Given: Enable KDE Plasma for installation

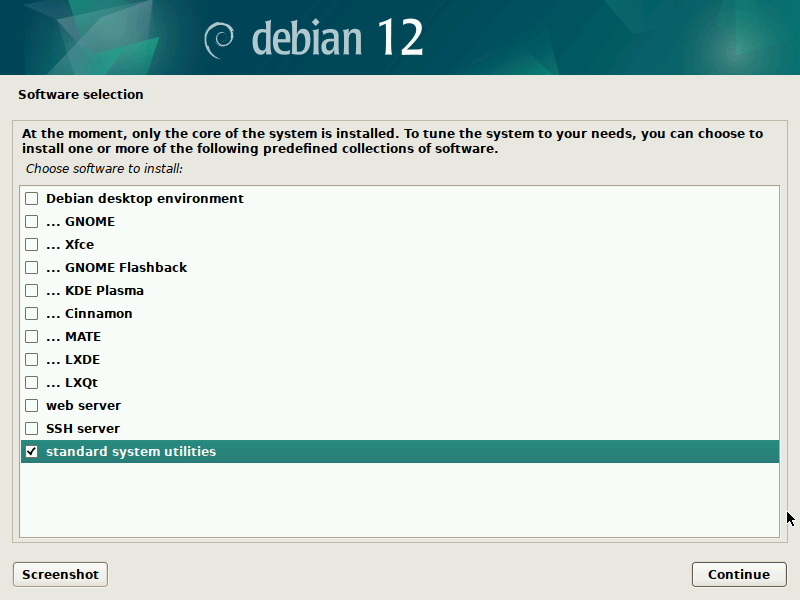Looking at the screenshot, I should 32,291.
